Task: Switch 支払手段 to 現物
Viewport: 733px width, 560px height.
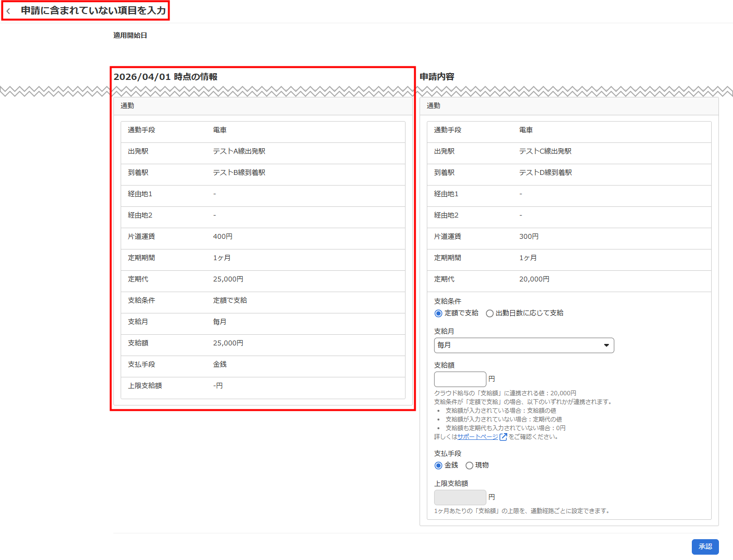Action: (x=469, y=466)
